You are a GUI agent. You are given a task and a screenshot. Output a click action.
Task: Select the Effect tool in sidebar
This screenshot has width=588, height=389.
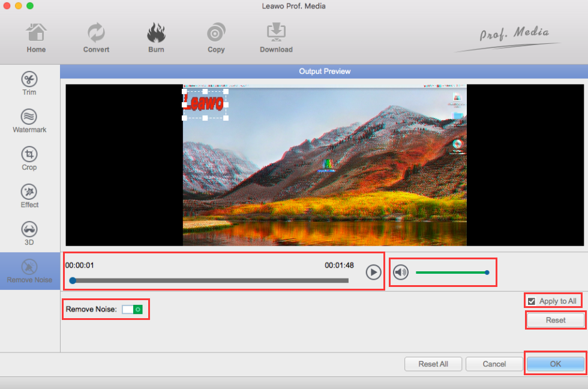point(29,196)
